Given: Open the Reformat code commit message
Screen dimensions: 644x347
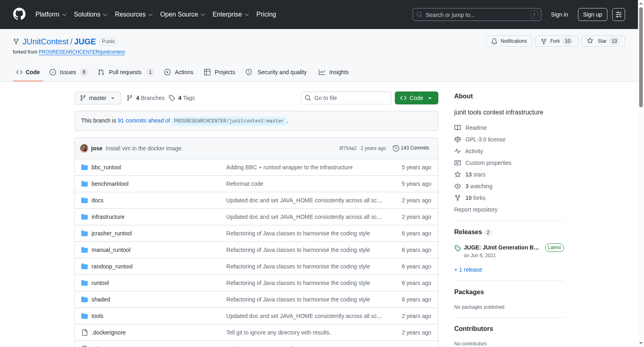Looking at the screenshot, I should click(245, 184).
